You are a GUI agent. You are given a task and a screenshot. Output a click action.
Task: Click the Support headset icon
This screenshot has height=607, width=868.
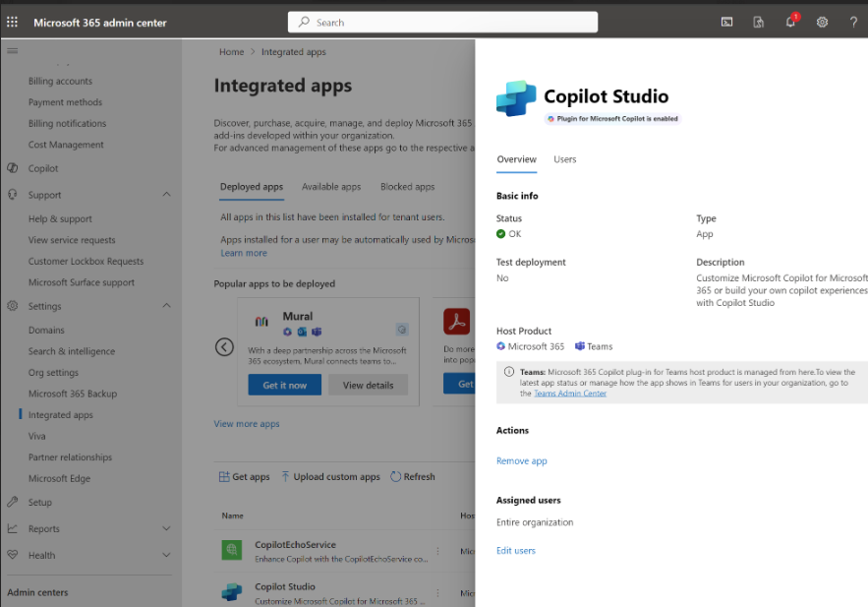(x=12, y=195)
